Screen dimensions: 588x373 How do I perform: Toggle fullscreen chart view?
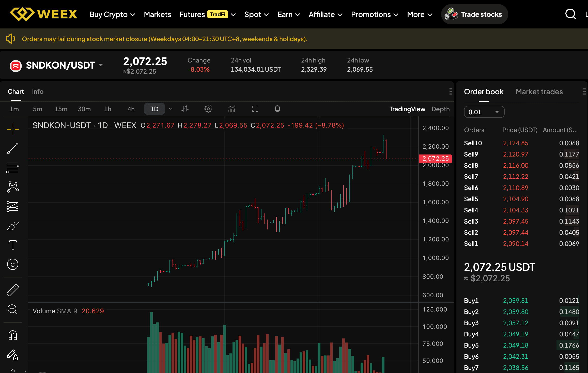(255, 109)
